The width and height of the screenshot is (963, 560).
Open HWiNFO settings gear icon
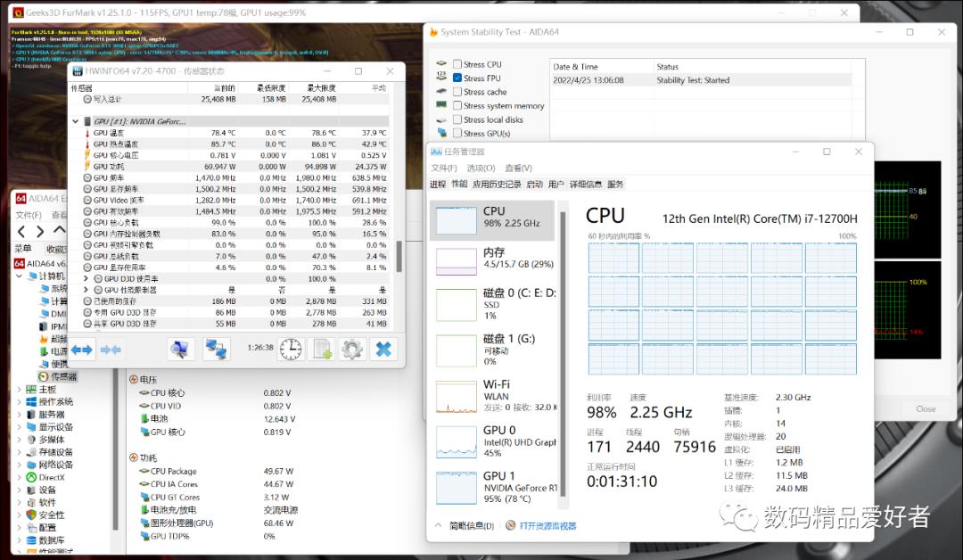click(352, 350)
